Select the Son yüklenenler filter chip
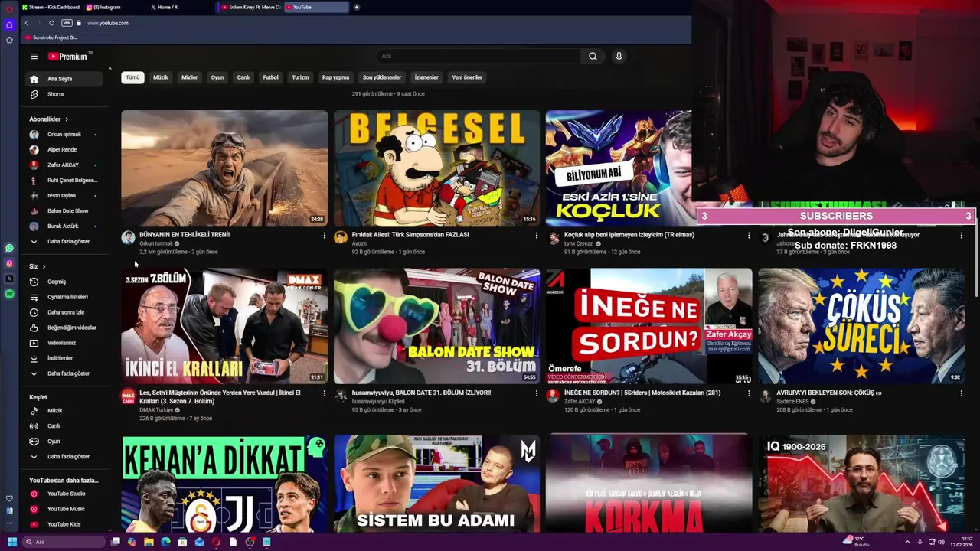 (382, 77)
